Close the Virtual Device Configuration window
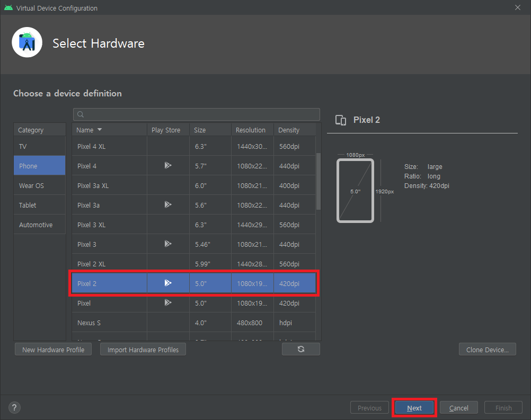The width and height of the screenshot is (531, 420). click(517, 7)
